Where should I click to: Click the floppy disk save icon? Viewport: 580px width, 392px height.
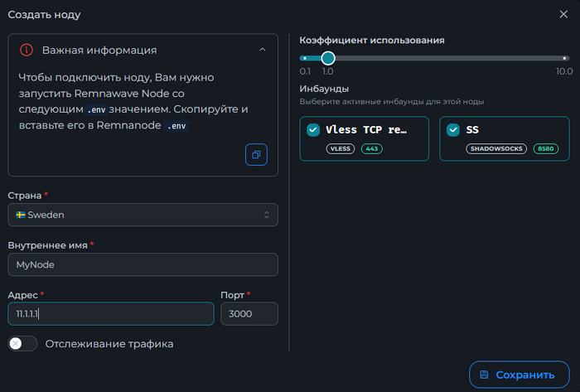[485, 375]
